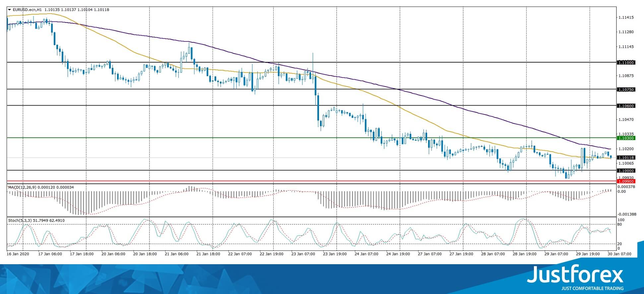The image size is (644, 294).
Task: Click the 24 Jan 19:00 time label
Action: (398, 254)
